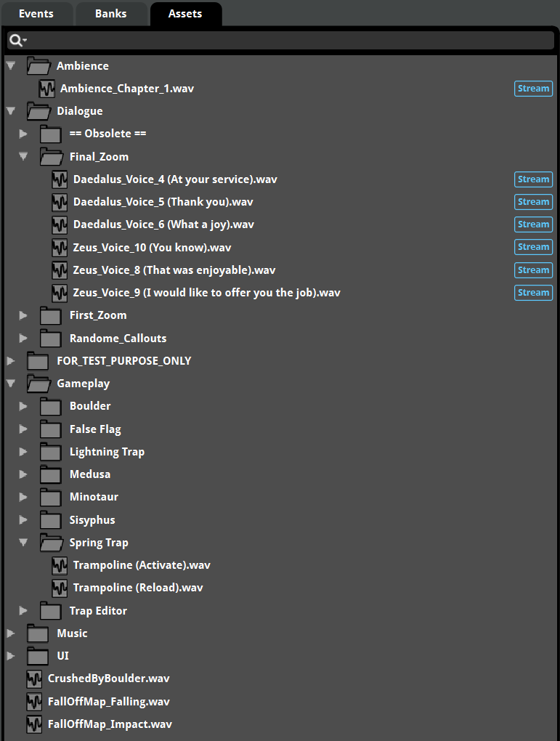Click waveform icon of FallOffMap_Falling.wav
This screenshot has width=560, height=741.
pos(34,701)
